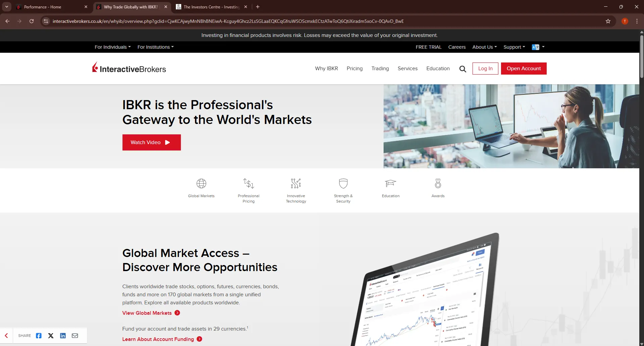Open the FREE TRIAL link

point(429,47)
